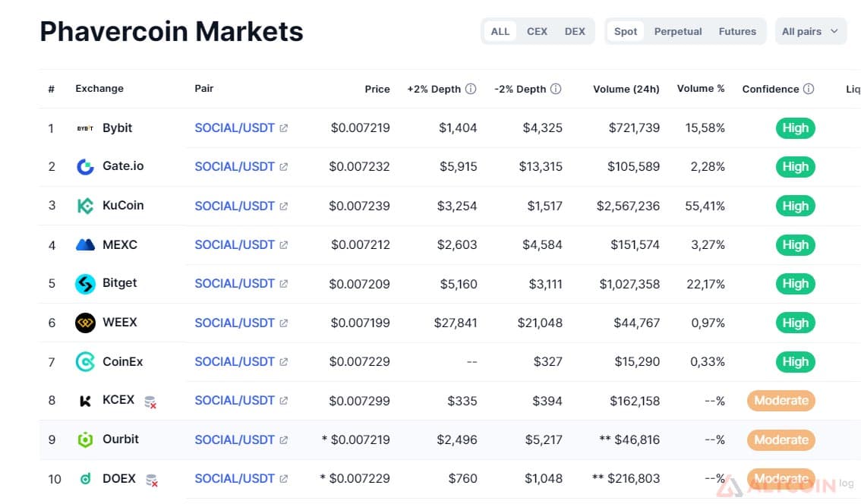Open the Ourbit SOCIAL/USDT pair link

tap(235, 439)
